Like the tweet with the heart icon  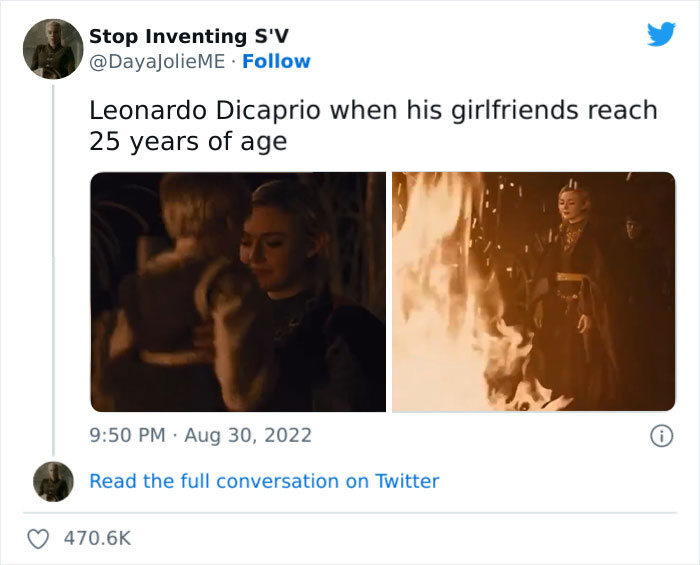click(37, 538)
